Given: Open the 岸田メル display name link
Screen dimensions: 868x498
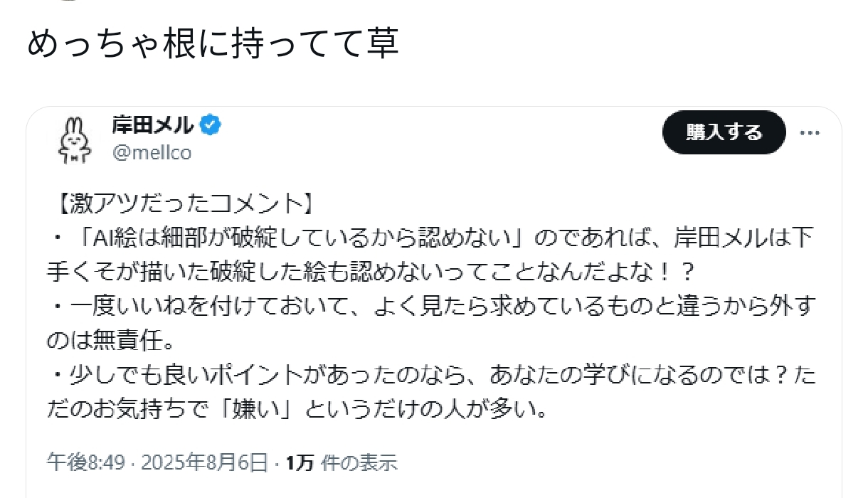Looking at the screenshot, I should (x=153, y=126).
